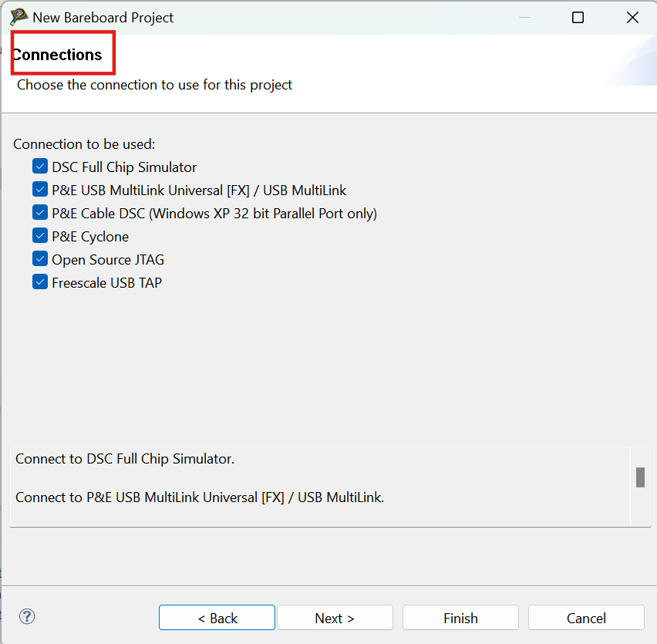Go back to the previous wizard page
657x644 pixels.
(217, 617)
